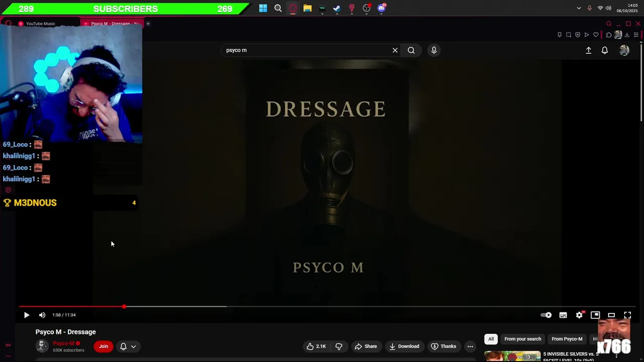Open the video settings gear
Viewport: 644px width, 362px height.
[x=579, y=315]
